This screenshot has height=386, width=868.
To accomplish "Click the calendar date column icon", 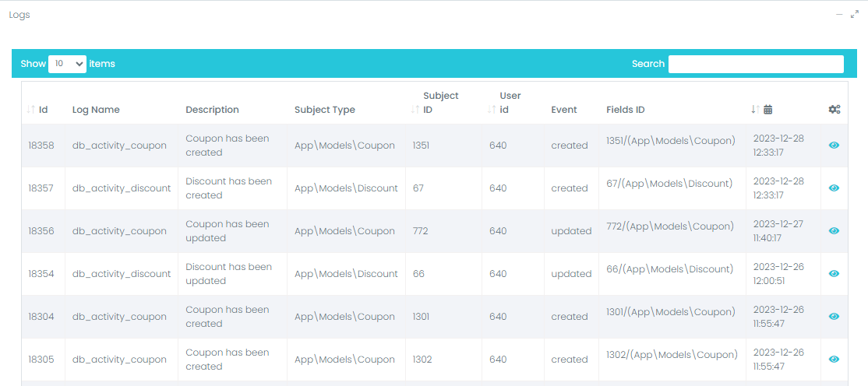I will click(x=767, y=110).
